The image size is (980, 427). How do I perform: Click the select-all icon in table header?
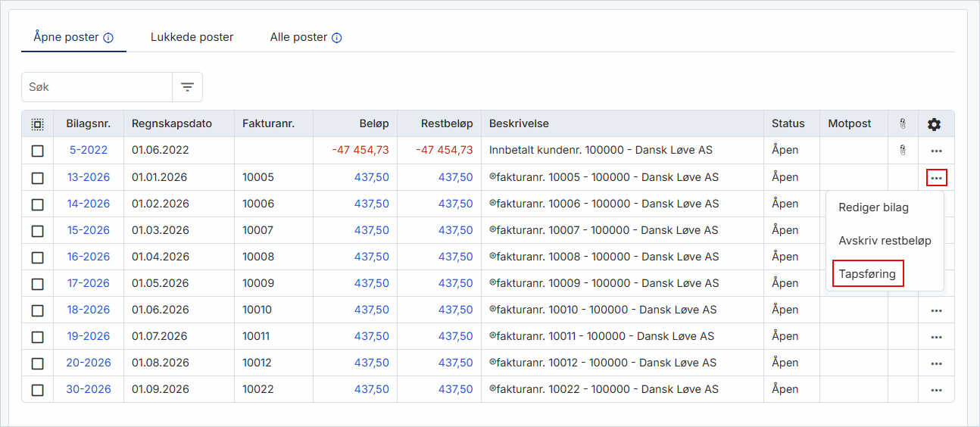[x=37, y=124]
